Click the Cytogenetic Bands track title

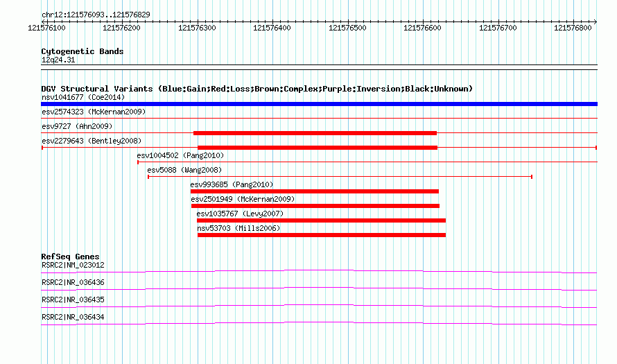(82, 51)
